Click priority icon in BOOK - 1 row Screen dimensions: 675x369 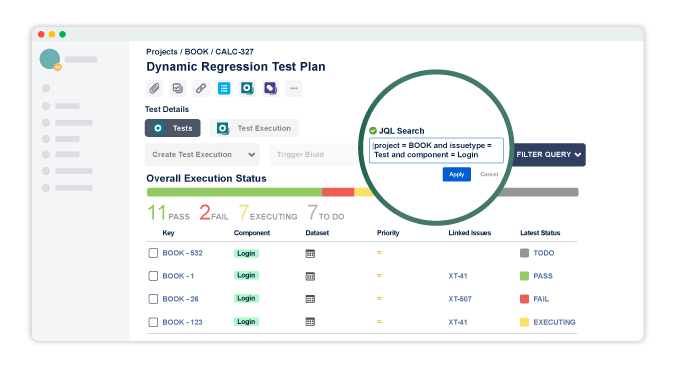click(x=379, y=276)
